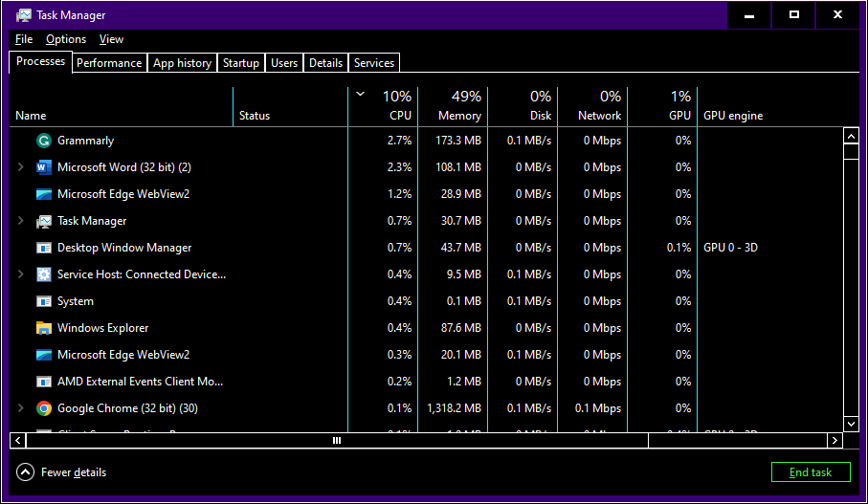Open the Options menu
The width and height of the screenshot is (868, 504).
pyautogui.click(x=66, y=39)
